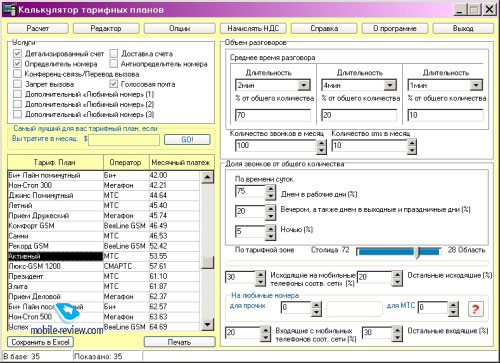Click the Печать button
The width and height of the screenshot is (500, 363).
pos(179,342)
